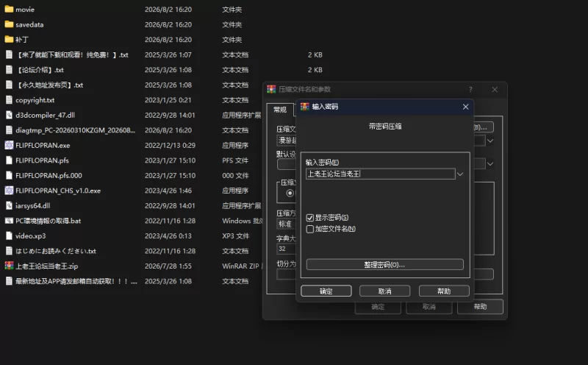588x365 pixels.
Task: Click WinRAR icon in 输入密码 title bar
Action: tap(305, 107)
